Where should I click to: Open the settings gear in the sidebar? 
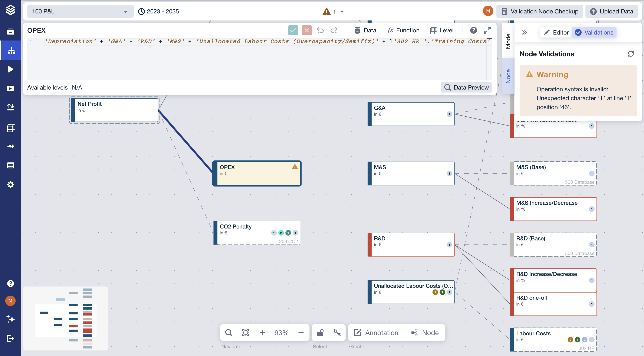tap(10, 184)
